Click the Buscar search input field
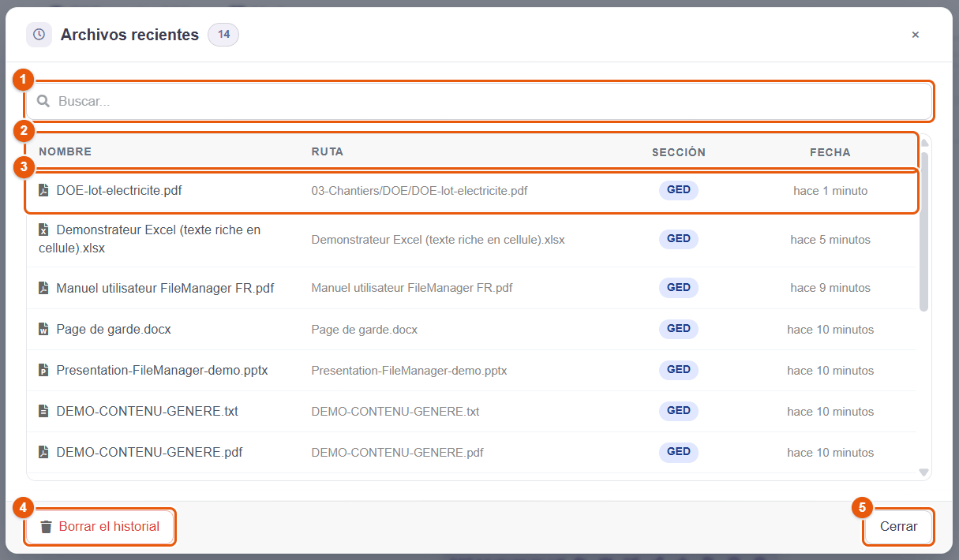The height and width of the screenshot is (560, 959). coord(479,101)
